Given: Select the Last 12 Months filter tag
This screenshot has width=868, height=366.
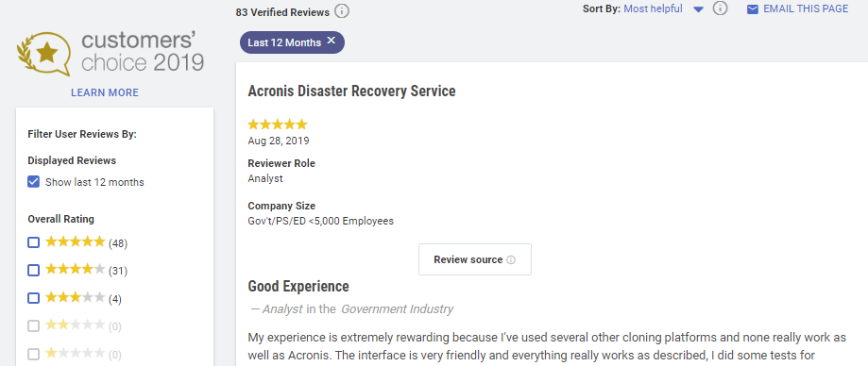Looking at the screenshot, I should (x=292, y=42).
